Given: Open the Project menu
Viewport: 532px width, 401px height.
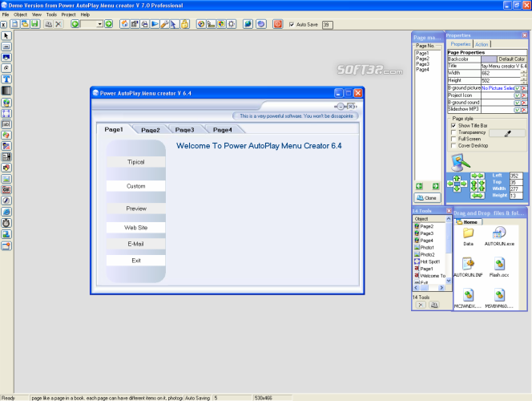Looking at the screenshot, I should pyautogui.click(x=69, y=14).
